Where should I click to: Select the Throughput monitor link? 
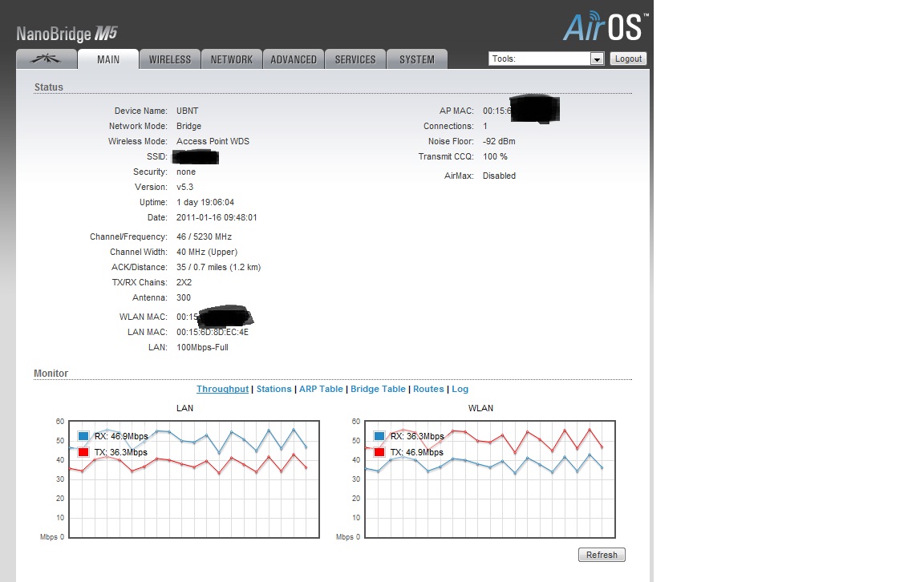tap(222, 389)
